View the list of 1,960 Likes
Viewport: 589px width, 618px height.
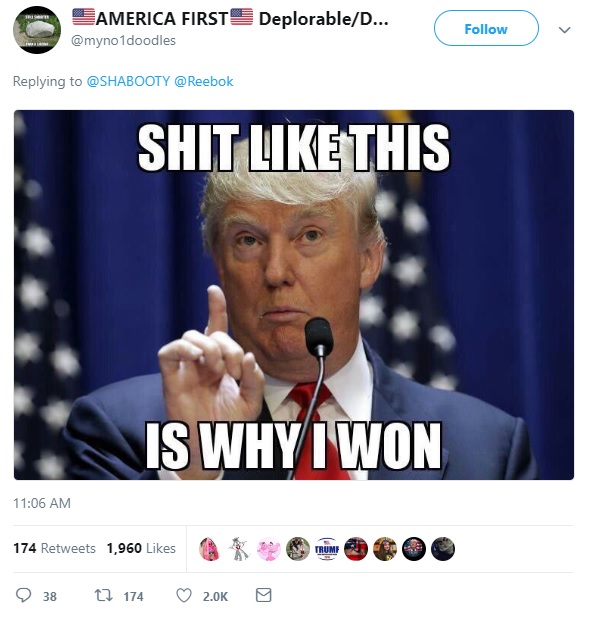[x=141, y=548]
